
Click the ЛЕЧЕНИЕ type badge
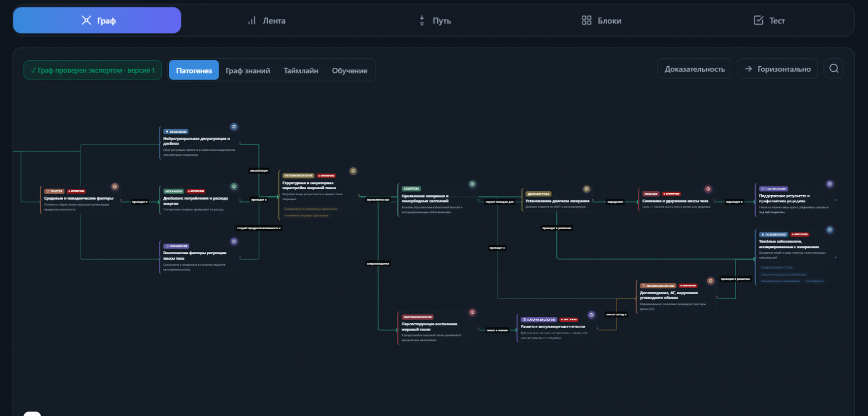click(650, 194)
